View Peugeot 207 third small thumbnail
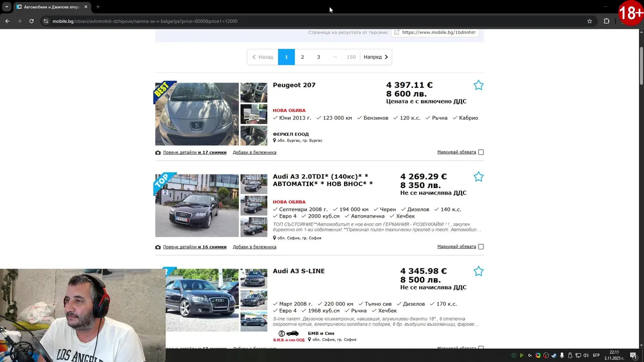Image resolution: width=644 pixels, height=362 pixels. pyautogui.click(x=254, y=136)
